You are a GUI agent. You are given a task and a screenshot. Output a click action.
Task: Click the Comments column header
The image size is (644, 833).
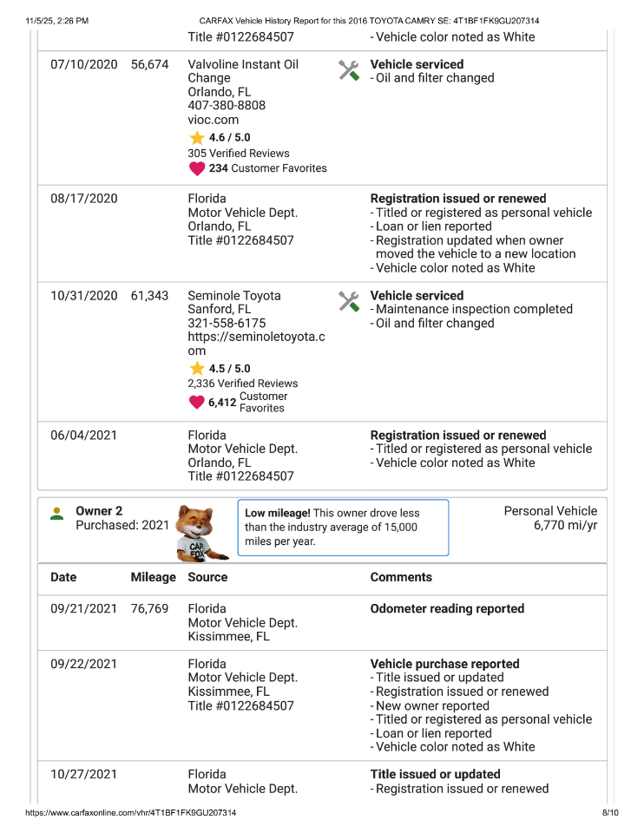pos(401,577)
